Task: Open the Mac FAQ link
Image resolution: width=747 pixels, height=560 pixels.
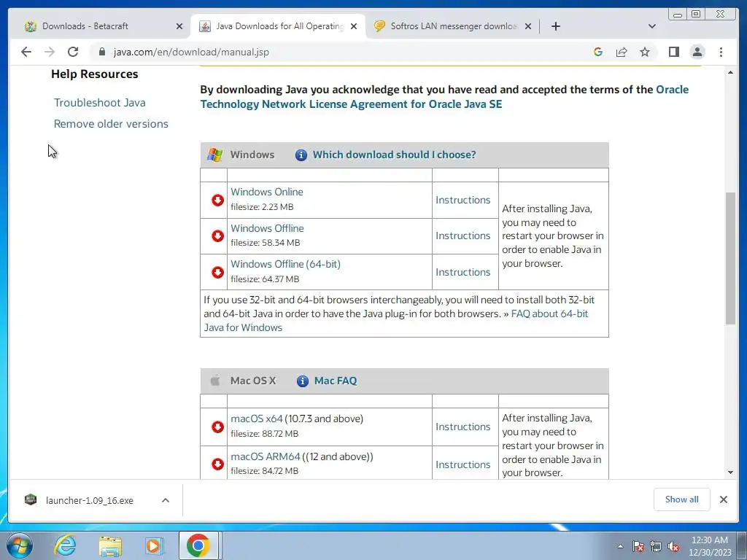Action: [336, 381]
